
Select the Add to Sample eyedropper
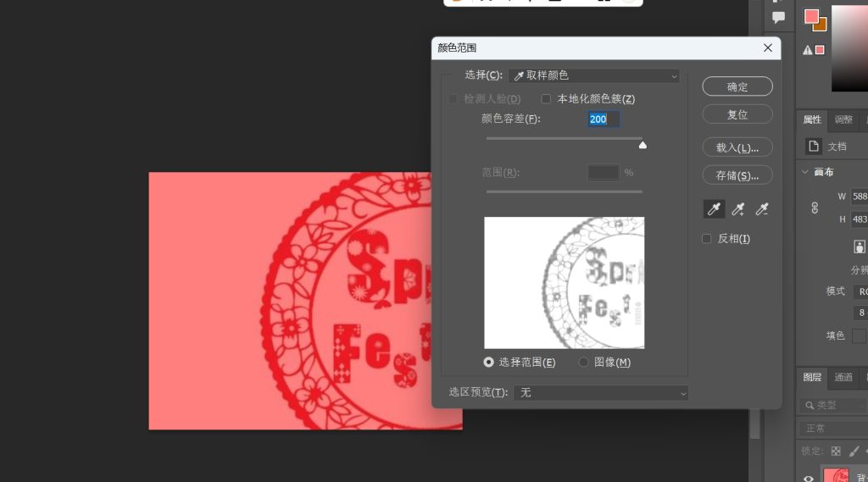(x=738, y=209)
